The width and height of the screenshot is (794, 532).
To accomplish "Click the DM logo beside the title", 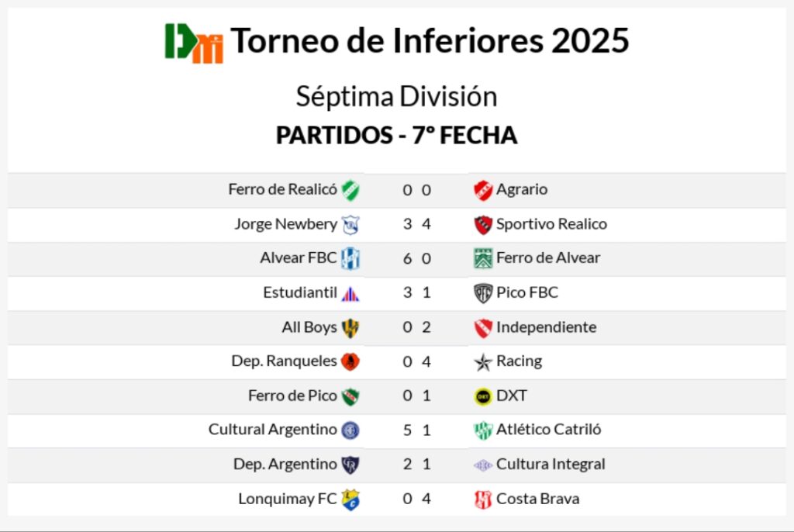I will pyautogui.click(x=194, y=43).
